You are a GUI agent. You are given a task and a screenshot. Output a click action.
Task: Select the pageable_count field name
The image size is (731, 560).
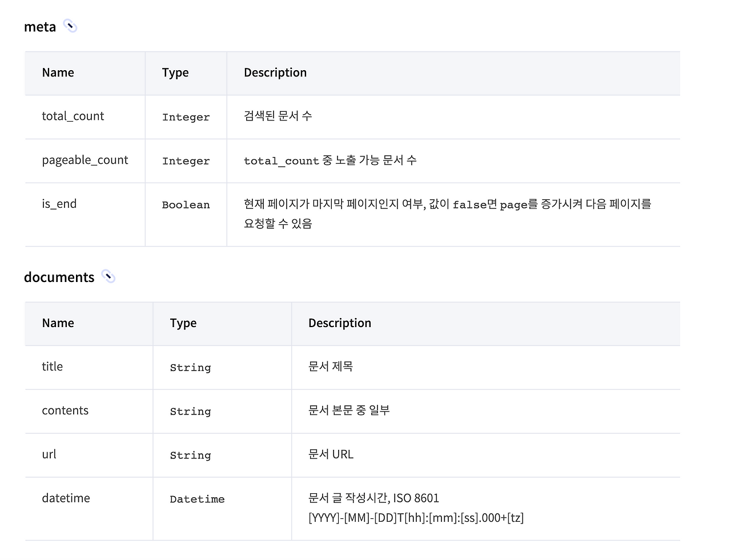coord(85,160)
